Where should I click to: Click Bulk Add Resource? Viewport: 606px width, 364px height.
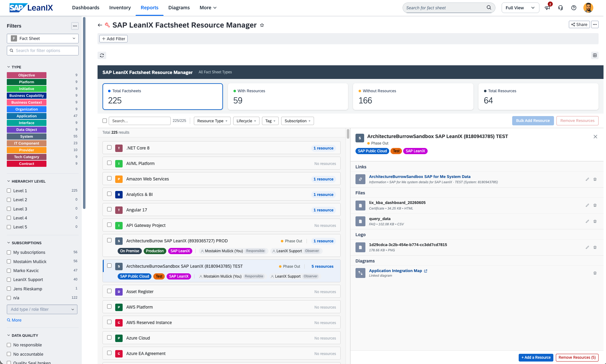click(x=533, y=121)
